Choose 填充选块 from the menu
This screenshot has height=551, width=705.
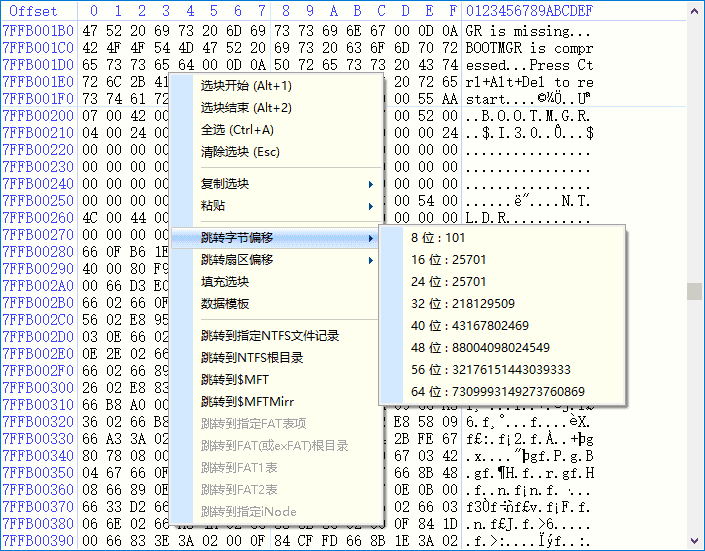coord(225,282)
